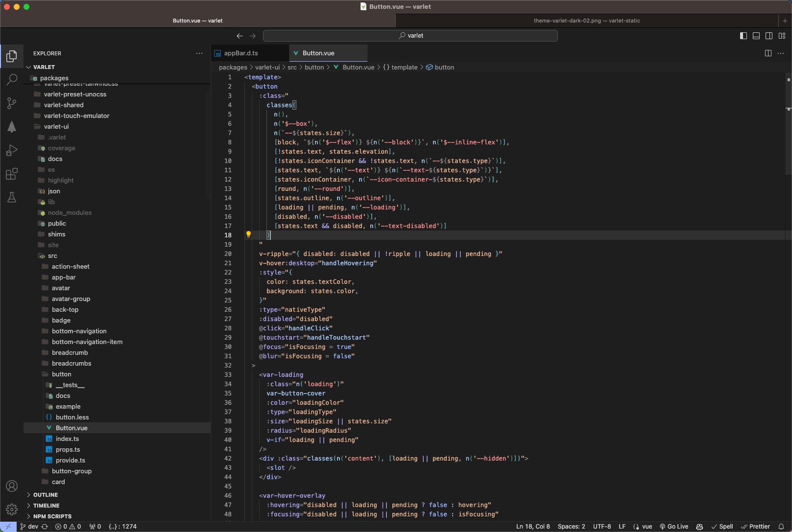
Task: Open the Accounts icon menu
Action: 12,486
